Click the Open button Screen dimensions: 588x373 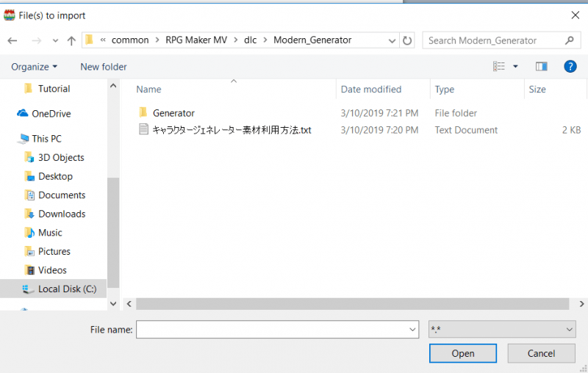463,353
